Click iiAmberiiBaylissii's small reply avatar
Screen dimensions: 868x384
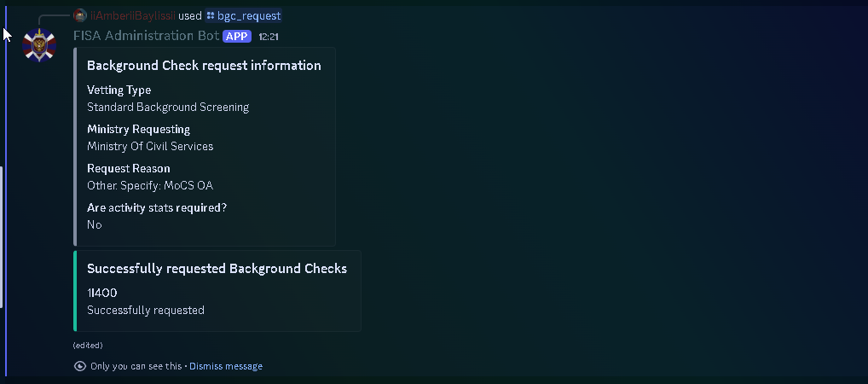pyautogui.click(x=80, y=15)
